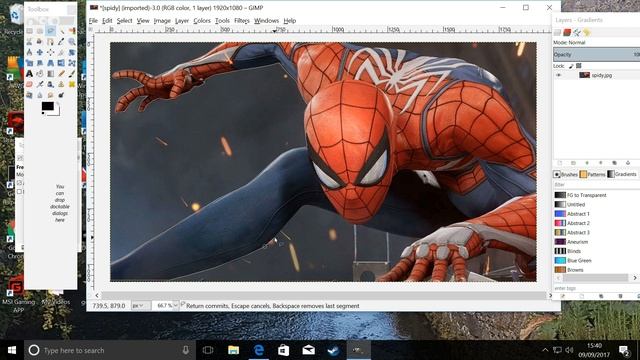Open the File menu
The width and height of the screenshot is (640, 360).
point(93,20)
